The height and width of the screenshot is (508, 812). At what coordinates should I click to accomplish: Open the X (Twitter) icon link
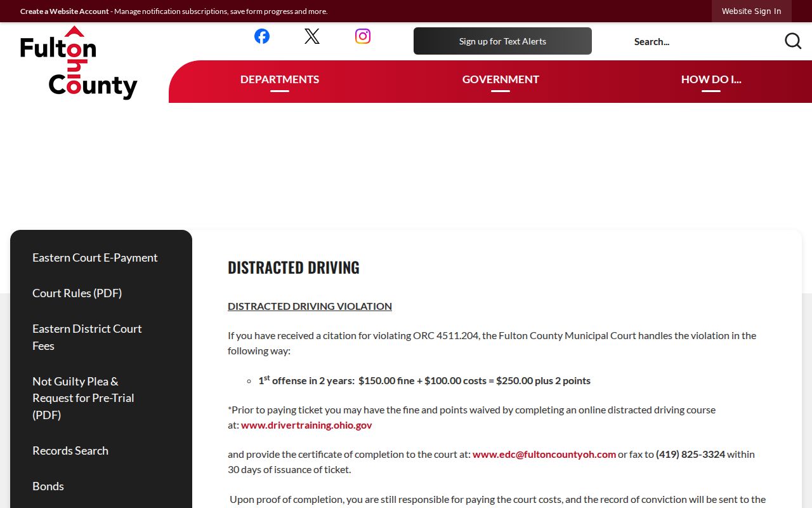tap(312, 36)
